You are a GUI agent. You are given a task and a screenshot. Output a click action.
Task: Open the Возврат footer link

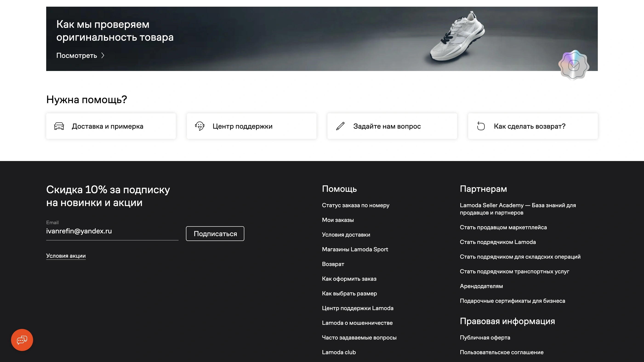(x=333, y=264)
